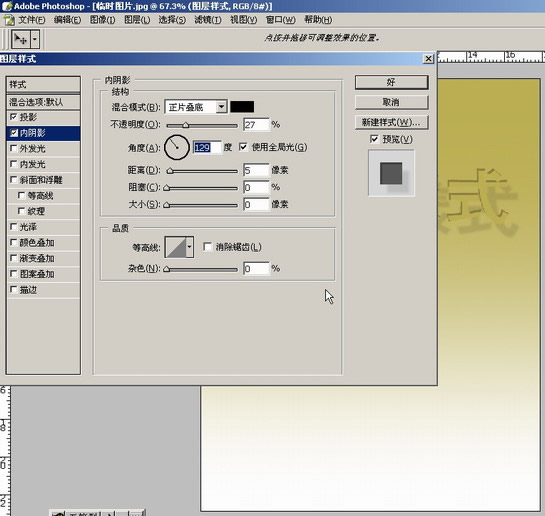Open the 视图(V) menu
This screenshot has height=516, width=545.
(243, 20)
